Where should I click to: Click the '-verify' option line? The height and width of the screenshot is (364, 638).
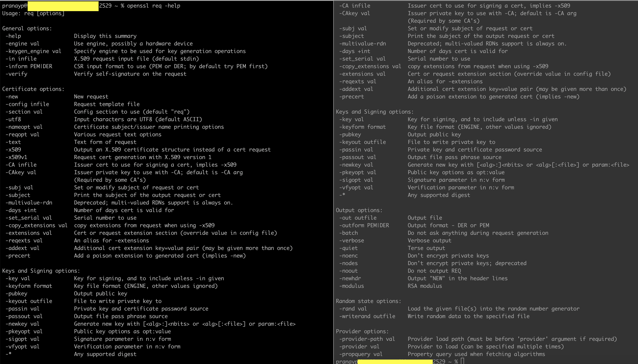16,74
